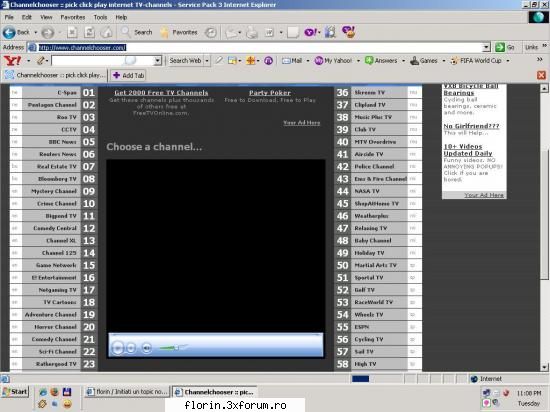Expand the address bar dropdown arrow
550x412 pixels.
tap(486, 47)
